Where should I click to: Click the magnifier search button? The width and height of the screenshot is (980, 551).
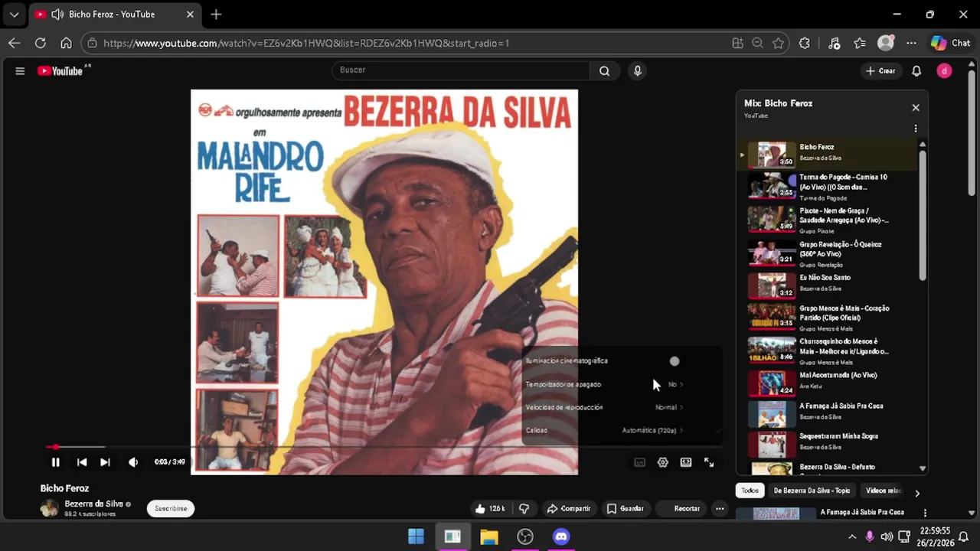(604, 71)
